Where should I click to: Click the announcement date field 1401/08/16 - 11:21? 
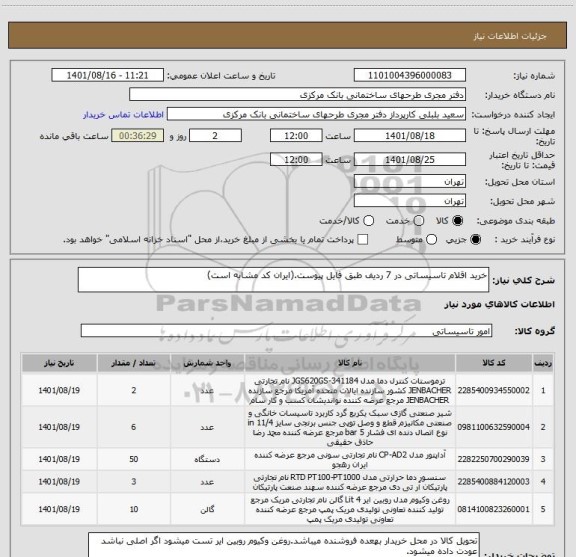(107, 75)
